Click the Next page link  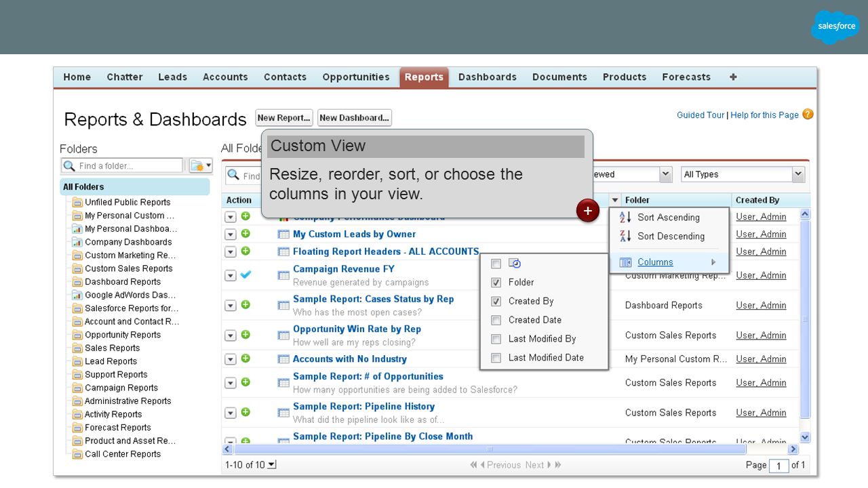534,465
